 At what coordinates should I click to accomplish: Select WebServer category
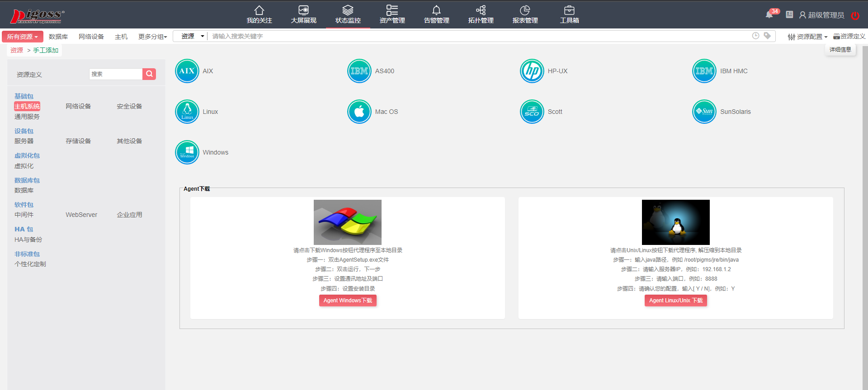tap(81, 215)
